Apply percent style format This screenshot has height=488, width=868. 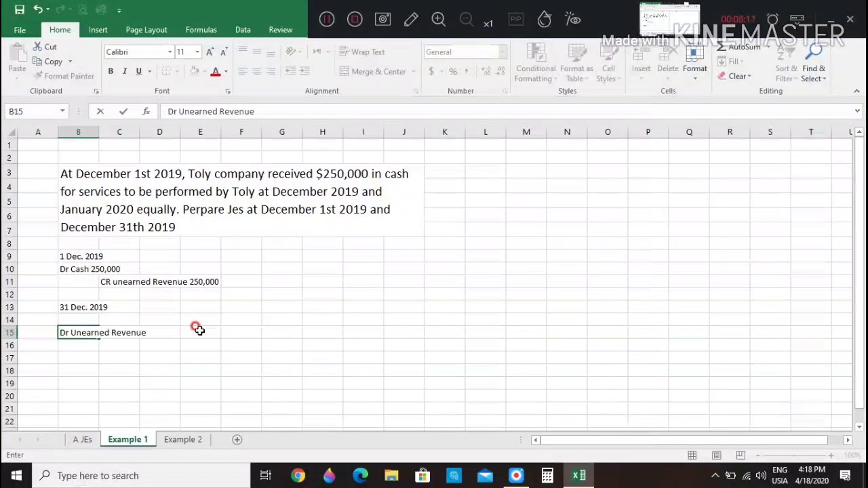click(452, 71)
